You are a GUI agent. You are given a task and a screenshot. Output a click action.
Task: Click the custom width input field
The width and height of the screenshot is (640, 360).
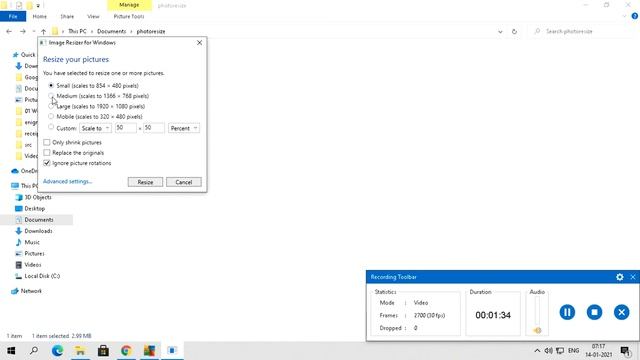pyautogui.click(x=125, y=128)
